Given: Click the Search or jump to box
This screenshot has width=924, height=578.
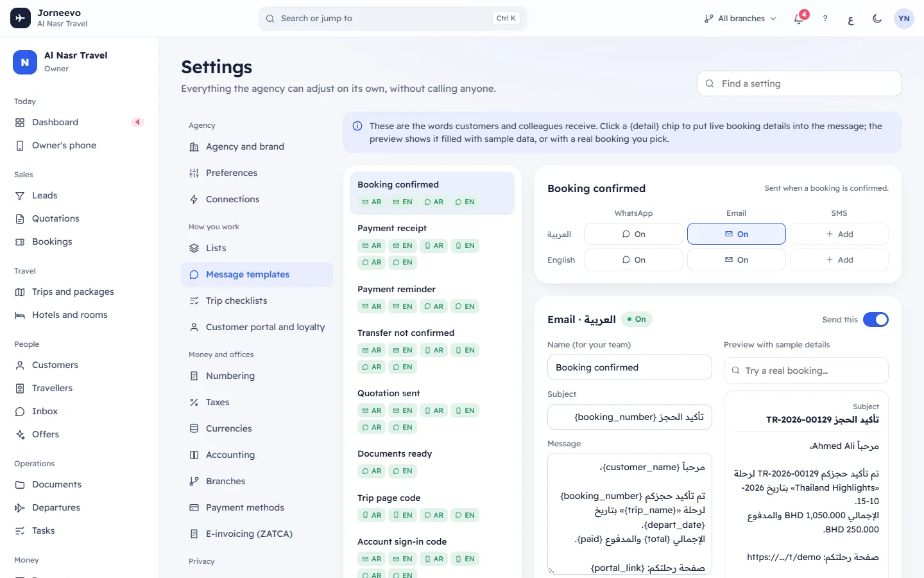Looking at the screenshot, I should pyautogui.click(x=393, y=19).
